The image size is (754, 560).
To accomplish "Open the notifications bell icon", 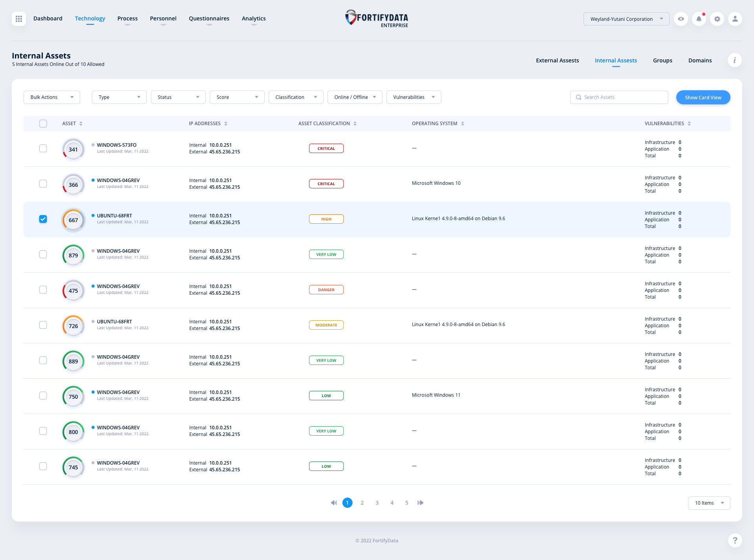I will pos(699,19).
